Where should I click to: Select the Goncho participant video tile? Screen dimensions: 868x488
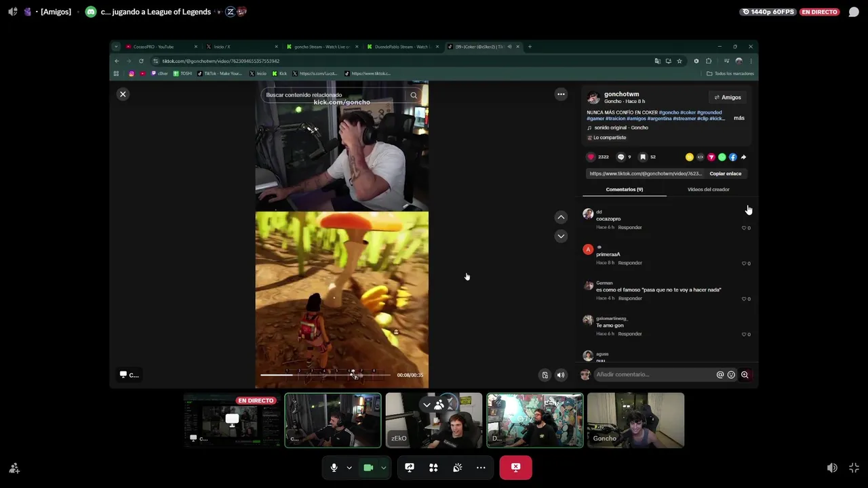point(635,420)
